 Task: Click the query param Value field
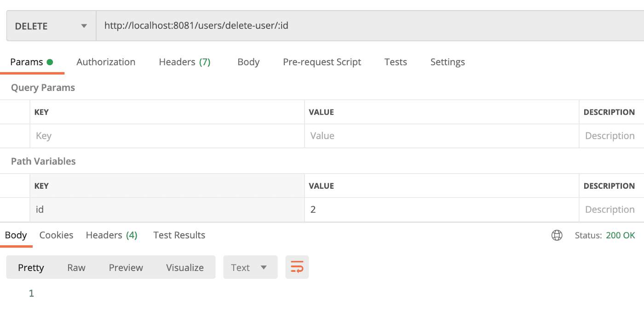[442, 136]
